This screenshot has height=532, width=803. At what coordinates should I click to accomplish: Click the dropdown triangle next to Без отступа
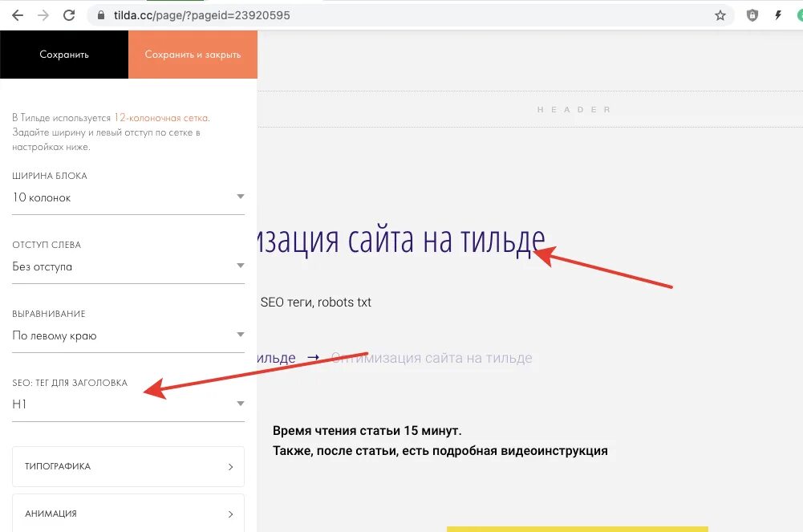click(240, 266)
